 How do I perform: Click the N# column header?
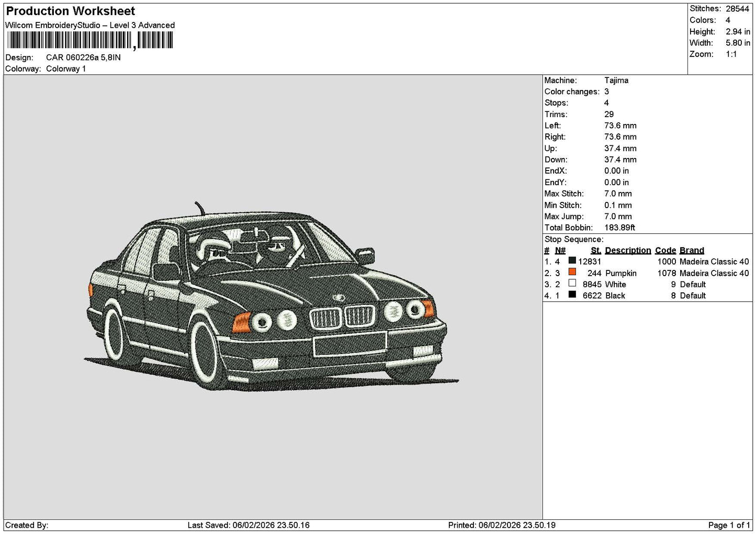[x=560, y=251]
